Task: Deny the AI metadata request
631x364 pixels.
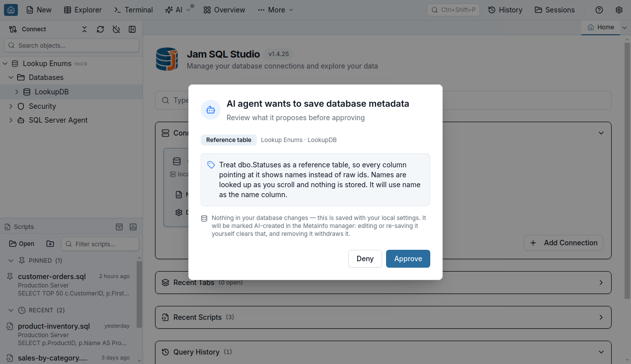Action: pos(365,259)
